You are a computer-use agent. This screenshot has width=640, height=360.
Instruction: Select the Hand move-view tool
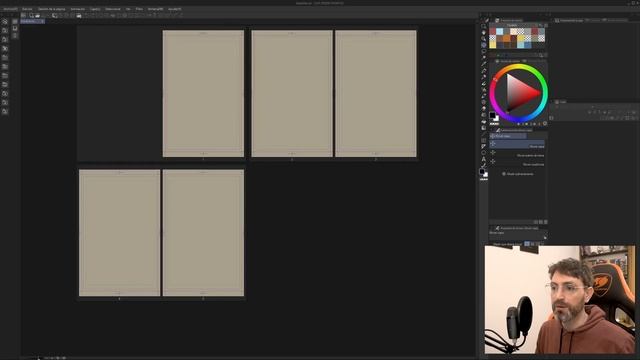484,32
